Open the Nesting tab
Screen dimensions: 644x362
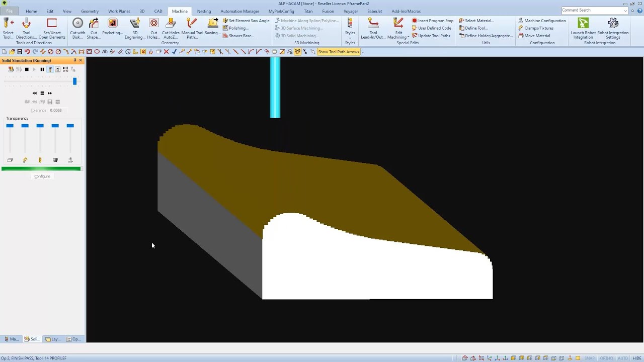coord(204,11)
